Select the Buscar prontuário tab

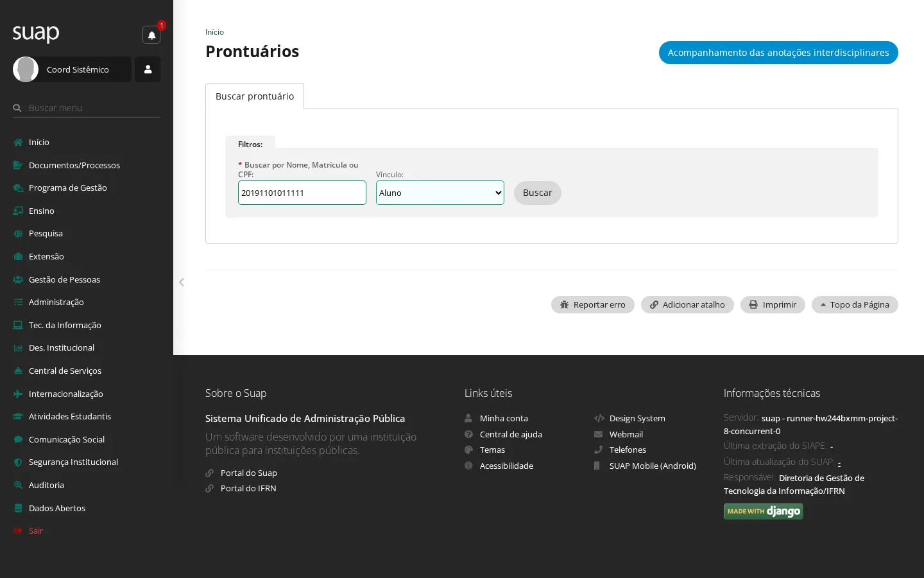(x=255, y=96)
